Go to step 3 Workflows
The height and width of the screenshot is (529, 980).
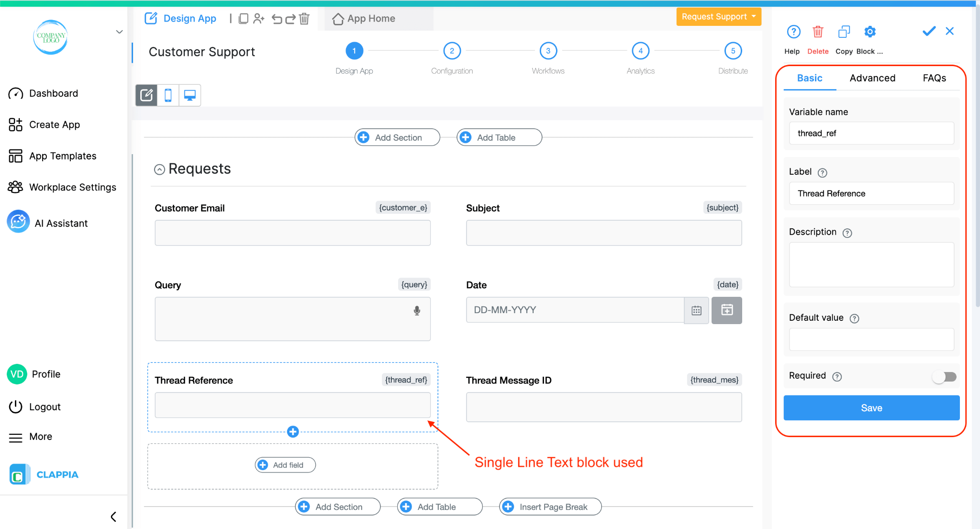(548, 51)
